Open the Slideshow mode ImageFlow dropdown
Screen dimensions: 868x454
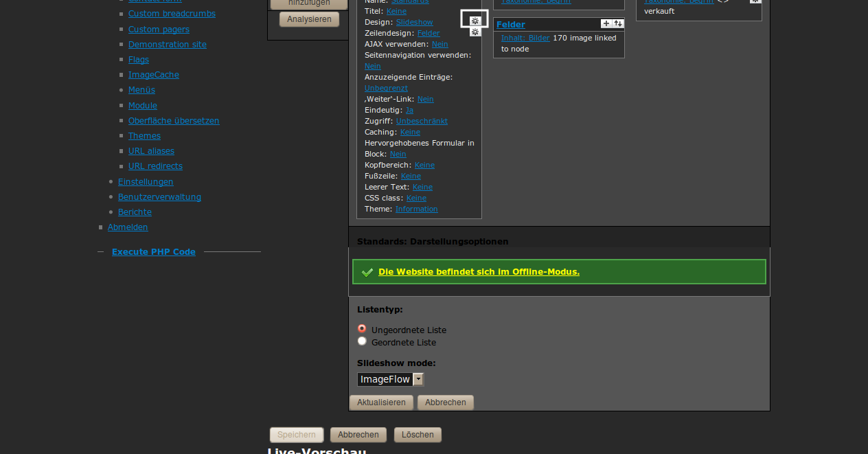(x=391, y=379)
